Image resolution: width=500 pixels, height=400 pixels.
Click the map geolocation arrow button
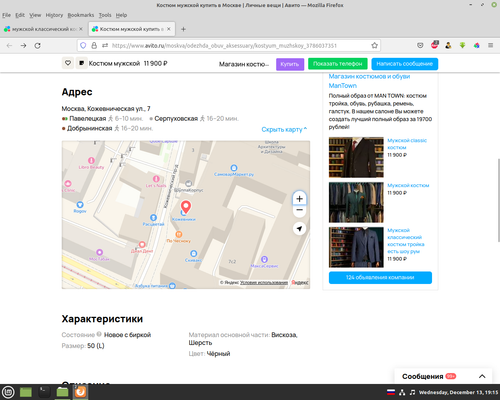point(299,229)
